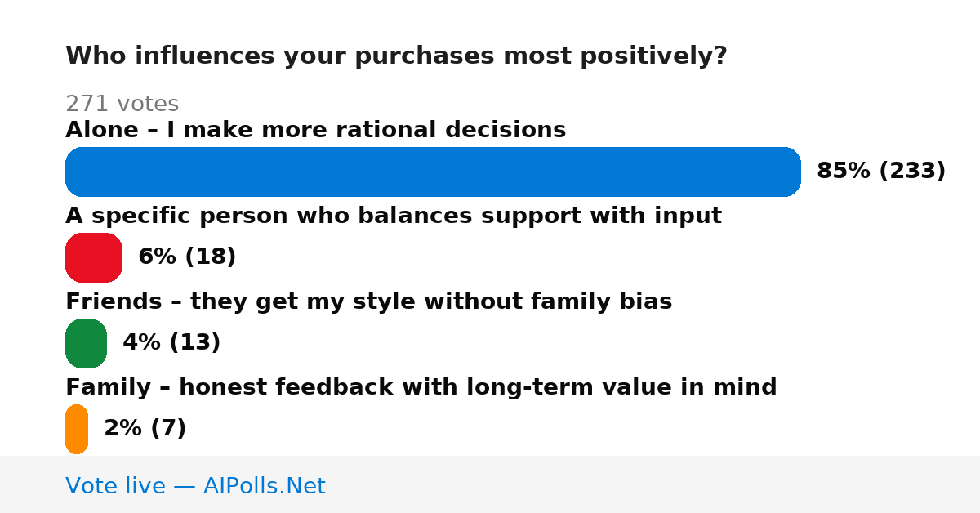Choose 'Friends – they get my style' option
Screen dimensions: 980x513
(x=368, y=301)
